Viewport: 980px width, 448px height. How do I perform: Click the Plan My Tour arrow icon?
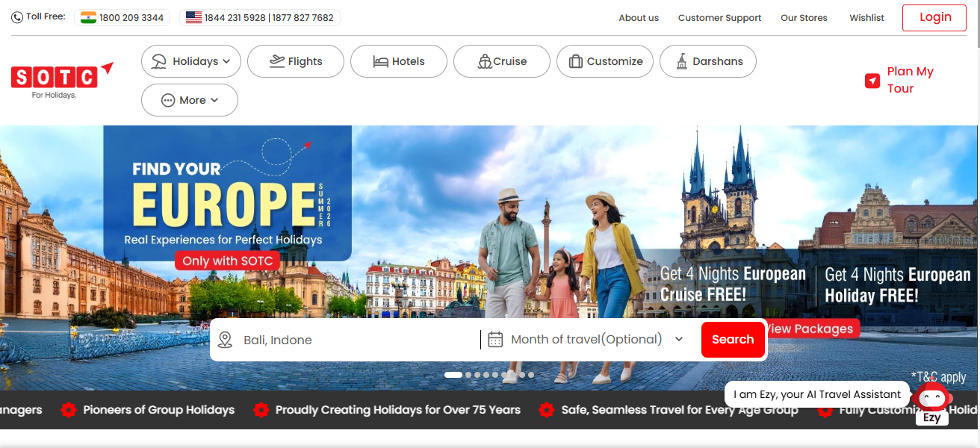[872, 81]
